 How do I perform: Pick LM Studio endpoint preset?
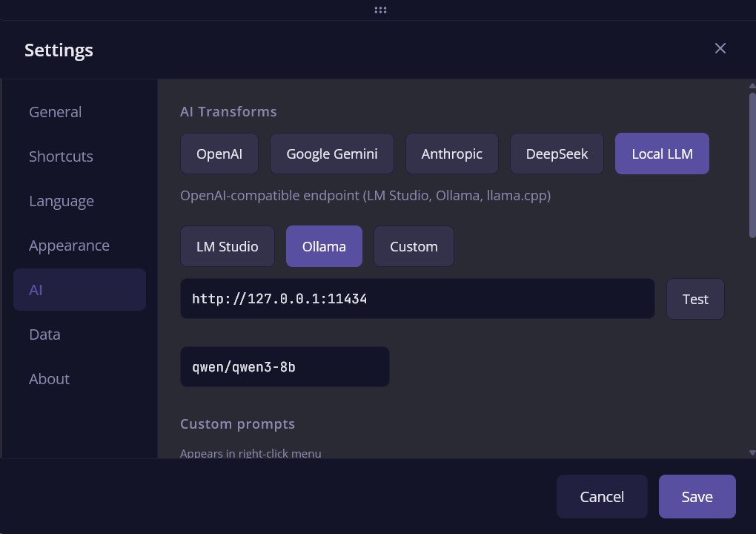(x=228, y=247)
